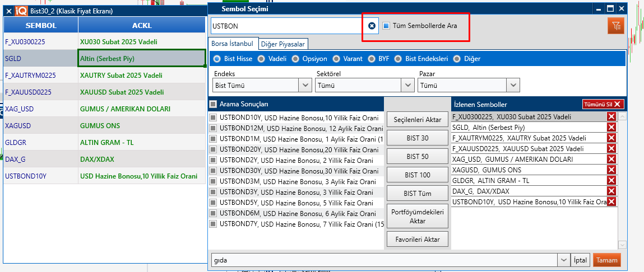Viewport: 644px width, 272px height.
Task: Expand the Endeks dropdown
Action: pyautogui.click(x=305, y=85)
